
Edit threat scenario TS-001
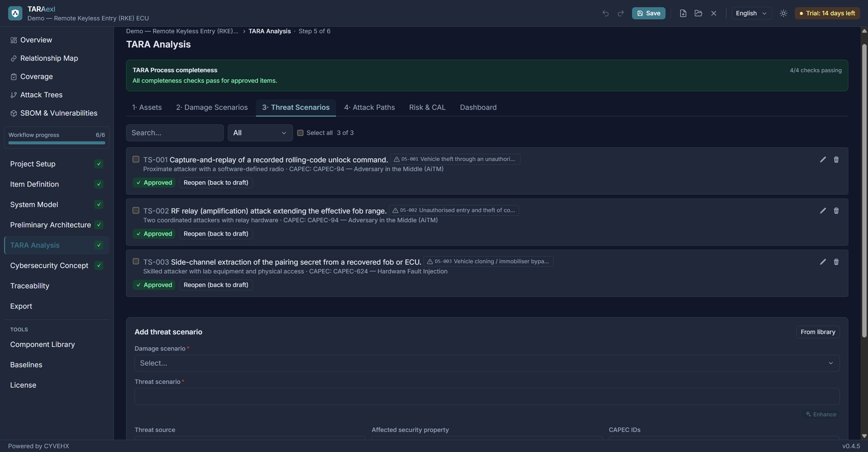click(x=823, y=159)
